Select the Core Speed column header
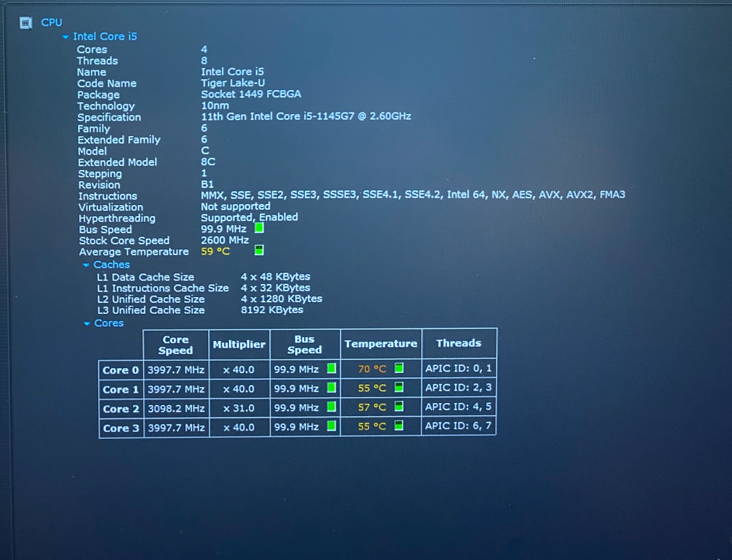732x560 pixels. point(176,345)
